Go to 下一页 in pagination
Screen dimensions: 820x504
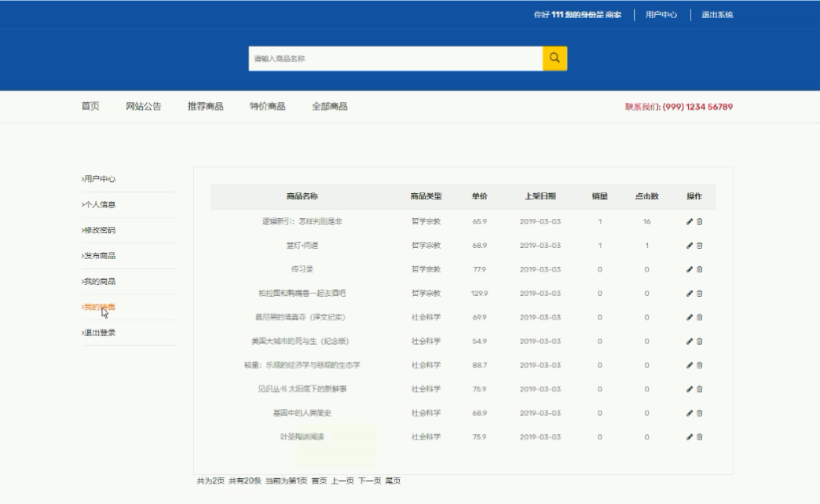369,480
